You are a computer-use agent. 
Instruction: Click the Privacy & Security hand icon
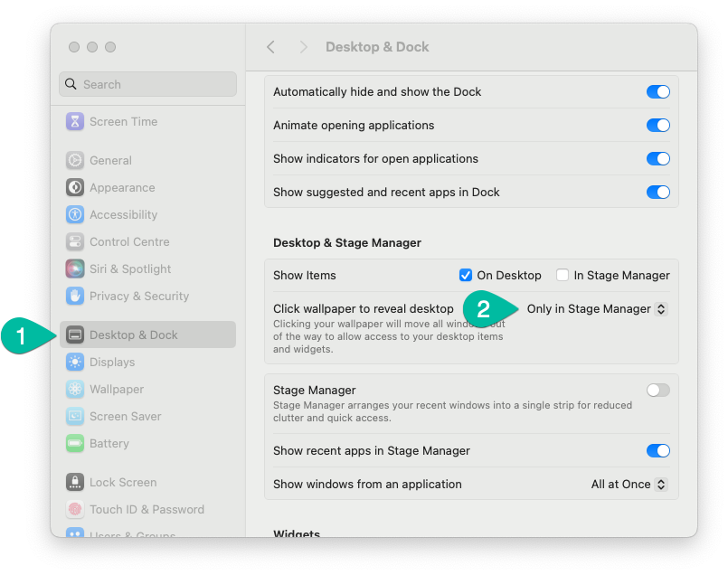pos(75,296)
